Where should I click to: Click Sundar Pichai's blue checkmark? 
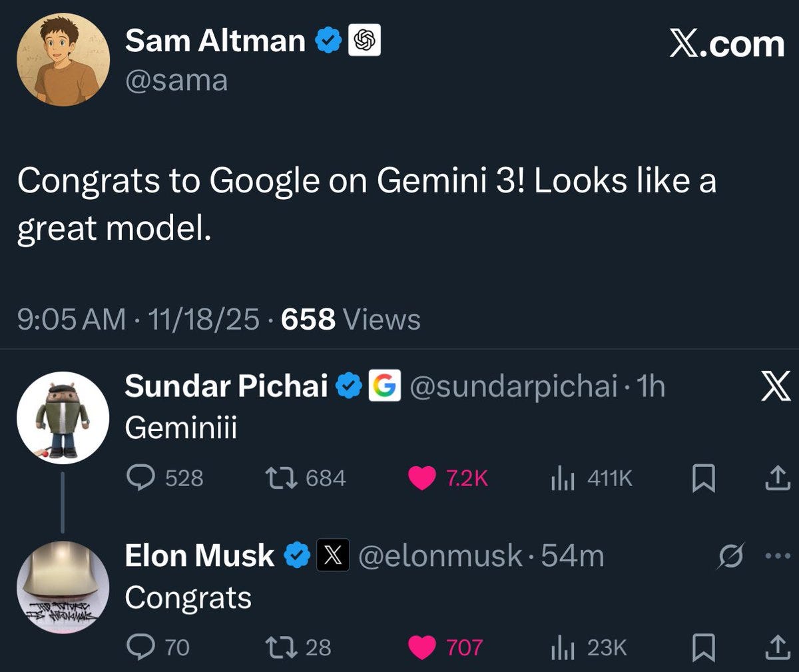[349, 384]
